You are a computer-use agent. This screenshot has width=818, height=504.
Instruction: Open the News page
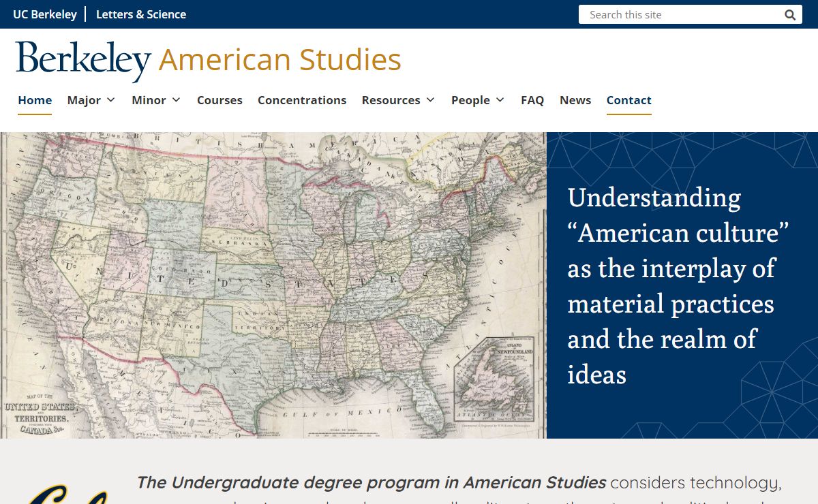(x=575, y=100)
